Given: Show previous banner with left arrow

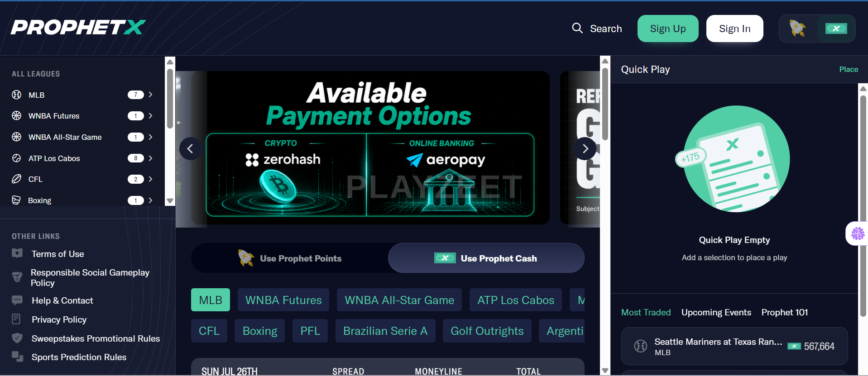Looking at the screenshot, I should [x=190, y=148].
